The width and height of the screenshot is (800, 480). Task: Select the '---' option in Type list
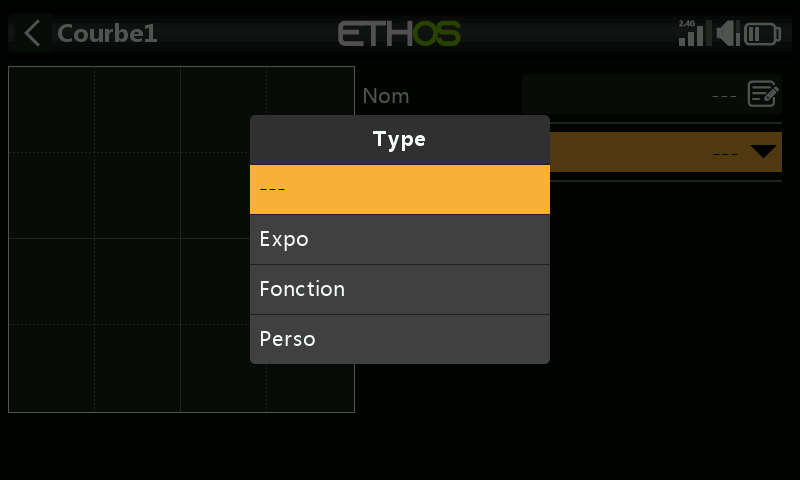pyautogui.click(x=399, y=189)
